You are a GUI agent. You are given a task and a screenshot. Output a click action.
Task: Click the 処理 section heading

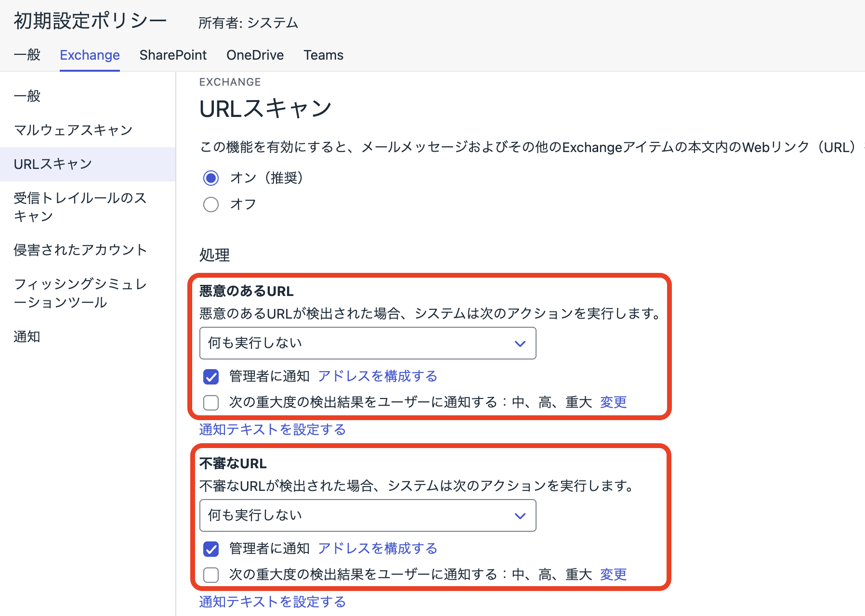(x=214, y=255)
